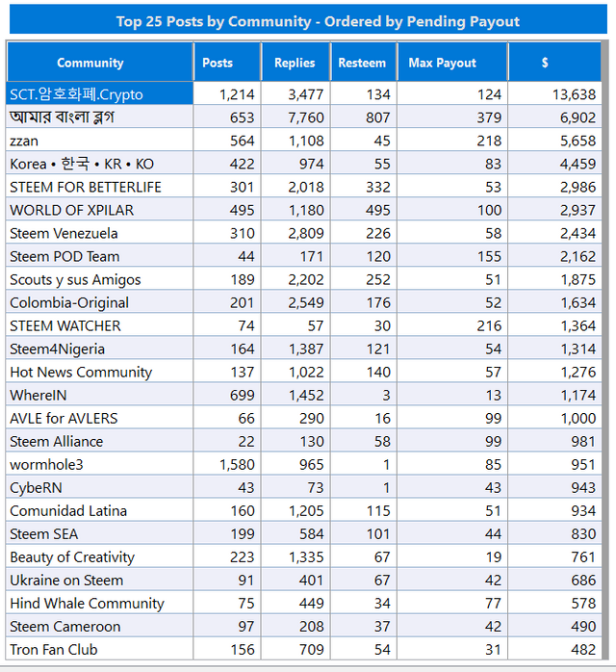Viewport: 616px width, 672px height.
Task: Click the Top 25 Posts title banner
Action: [308, 19]
